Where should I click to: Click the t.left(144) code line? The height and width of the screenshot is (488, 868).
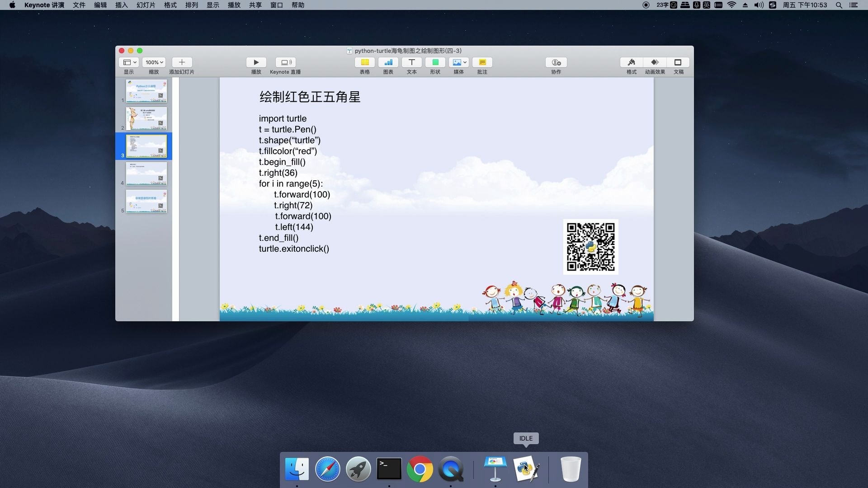pos(294,227)
